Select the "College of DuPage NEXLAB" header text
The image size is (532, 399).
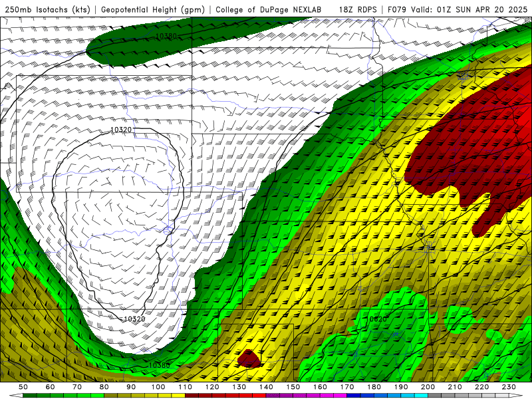point(269,9)
